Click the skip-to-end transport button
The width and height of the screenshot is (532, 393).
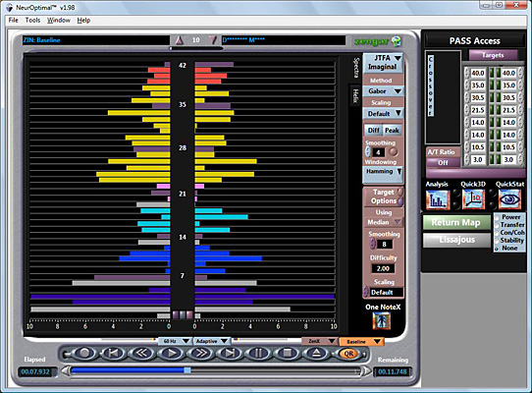(230, 354)
